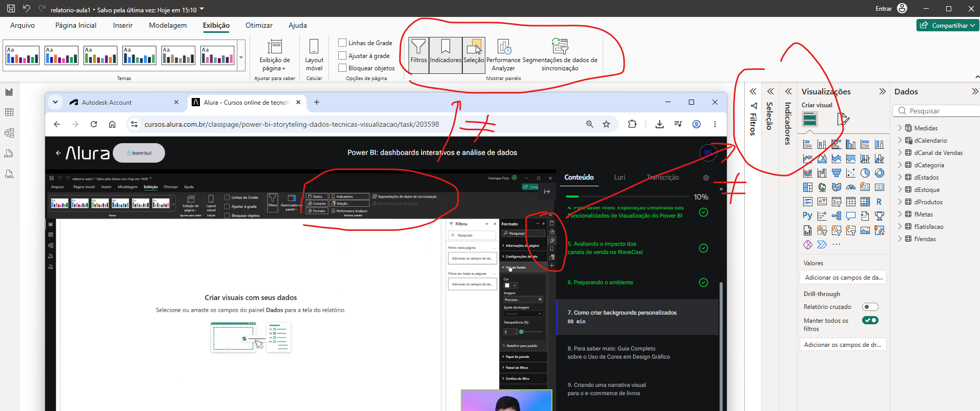
Task: Insert a Stacked bar chart visual
Action: [x=808, y=144]
